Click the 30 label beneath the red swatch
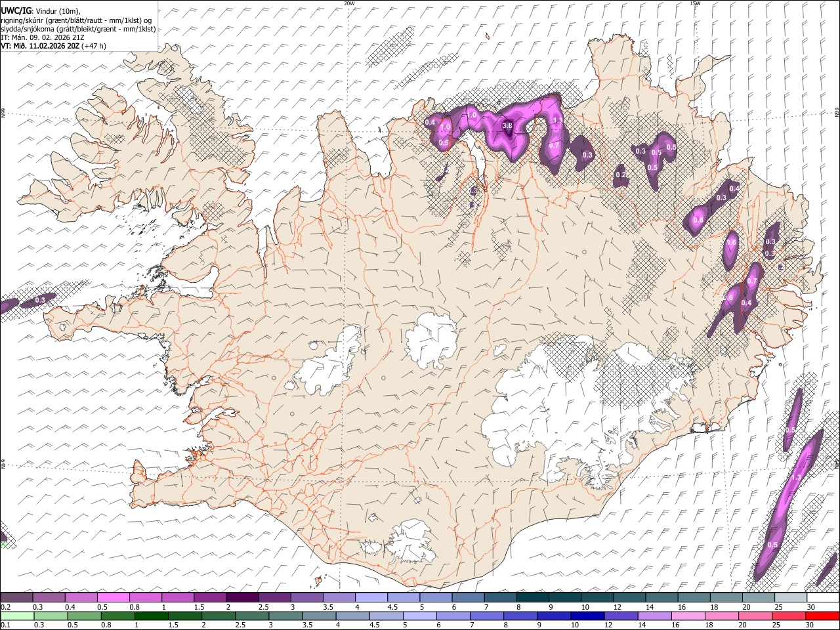The width and height of the screenshot is (840, 630). click(x=810, y=625)
